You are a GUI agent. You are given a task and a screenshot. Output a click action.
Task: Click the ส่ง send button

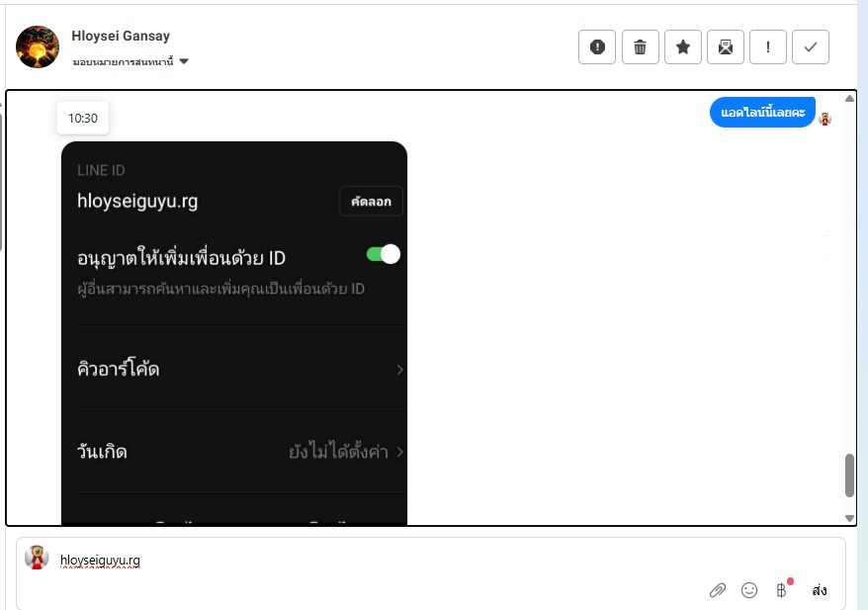(x=820, y=590)
